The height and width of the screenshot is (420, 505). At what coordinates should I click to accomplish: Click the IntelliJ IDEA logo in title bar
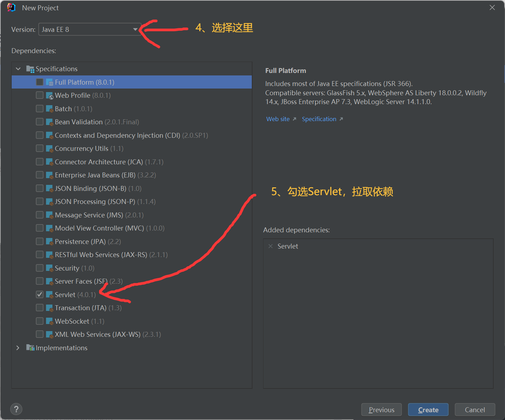click(11, 7)
